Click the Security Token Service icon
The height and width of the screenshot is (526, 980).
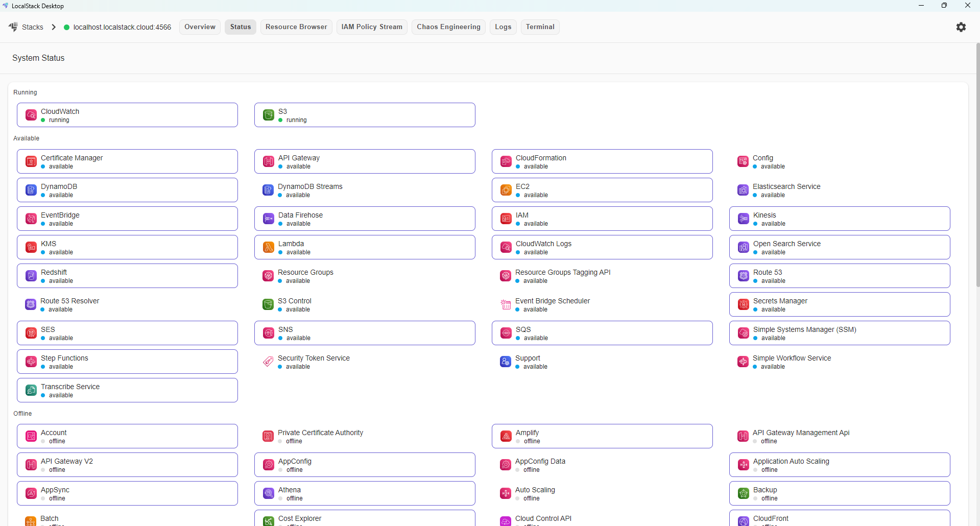click(x=268, y=362)
